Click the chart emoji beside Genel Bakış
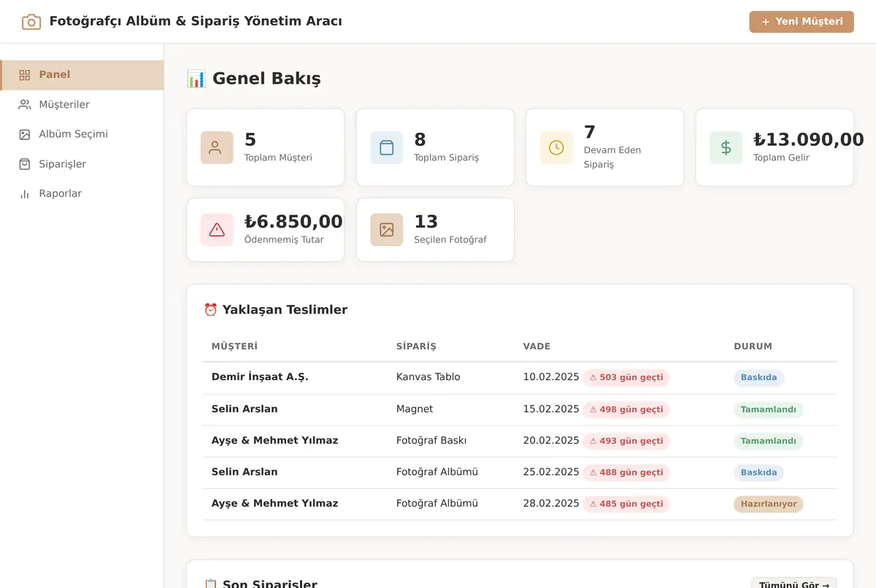The height and width of the screenshot is (588, 876). pyautogui.click(x=196, y=79)
